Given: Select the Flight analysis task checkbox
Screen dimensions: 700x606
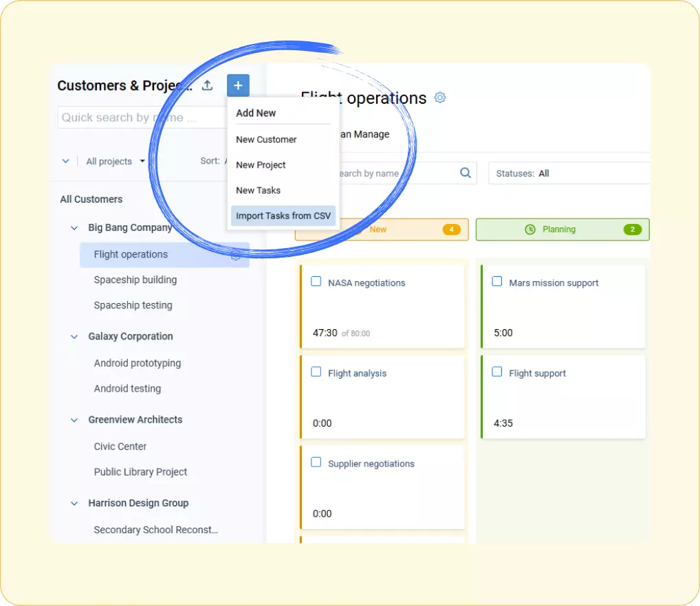Looking at the screenshot, I should pyautogui.click(x=316, y=371).
